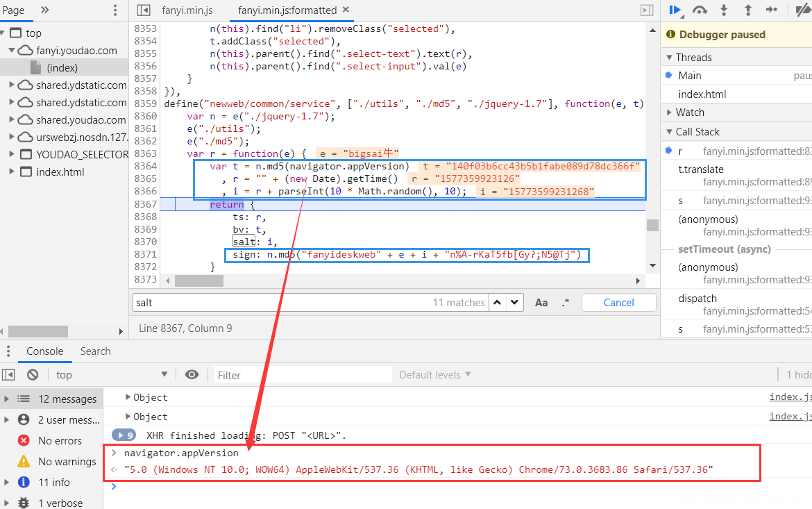This screenshot has height=509, width=812.
Task: Toggle regex search option
Action: (566, 302)
